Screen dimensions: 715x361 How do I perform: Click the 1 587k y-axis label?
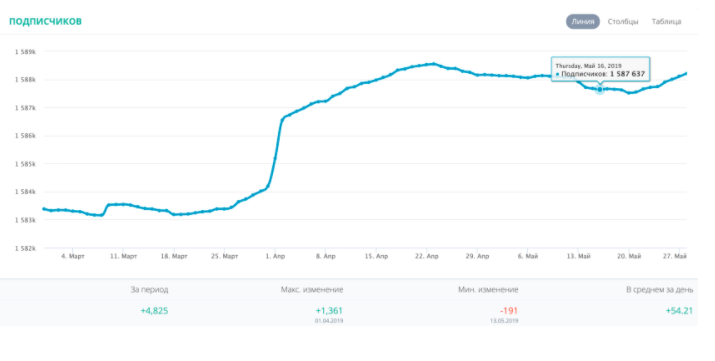click(x=25, y=108)
